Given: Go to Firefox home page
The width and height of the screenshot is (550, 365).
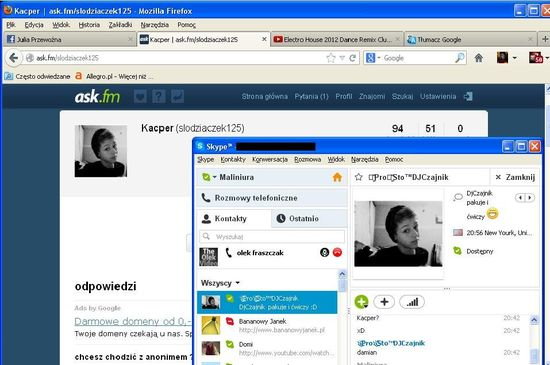Looking at the screenshot, I should [479, 58].
